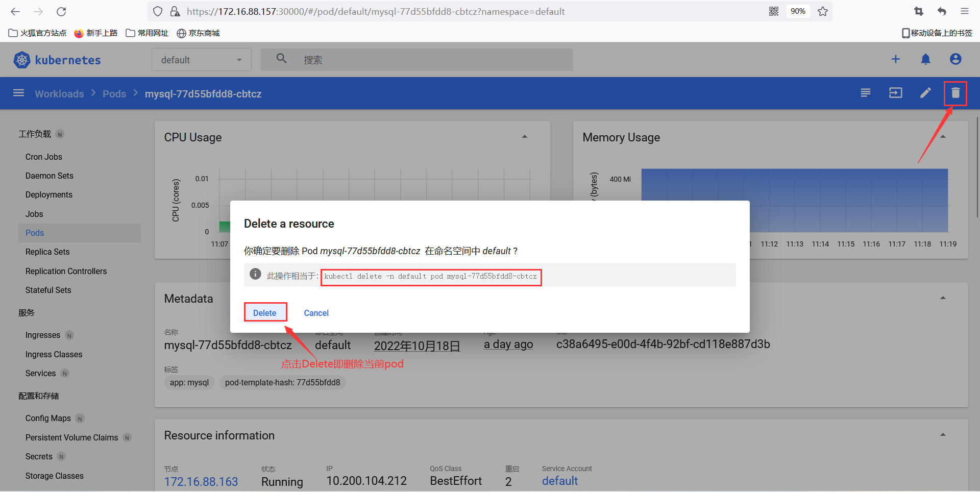This screenshot has height=492, width=980.
Task: Open default service account link
Action: pos(560,481)
